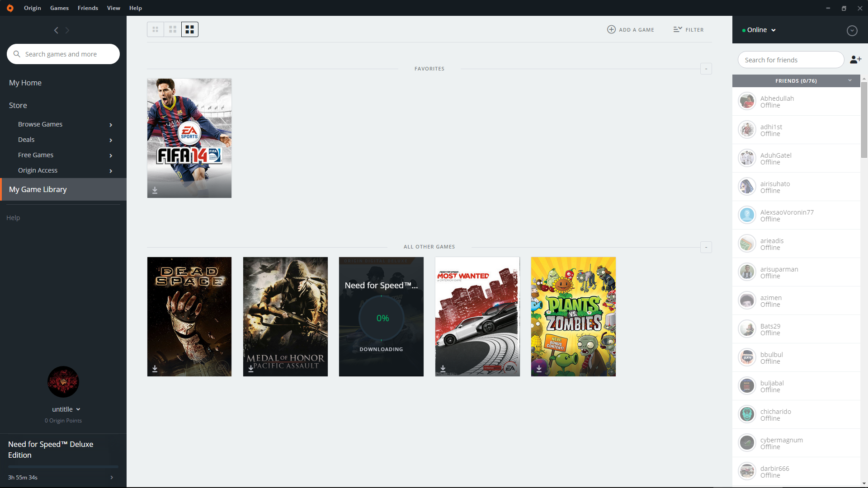868x488 pixels.
Task: Select My Game Library
Action: click(x=63, y=189)
